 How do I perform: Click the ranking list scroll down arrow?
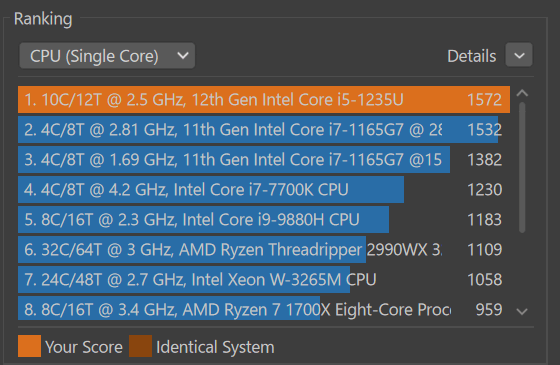click(522, 311)
